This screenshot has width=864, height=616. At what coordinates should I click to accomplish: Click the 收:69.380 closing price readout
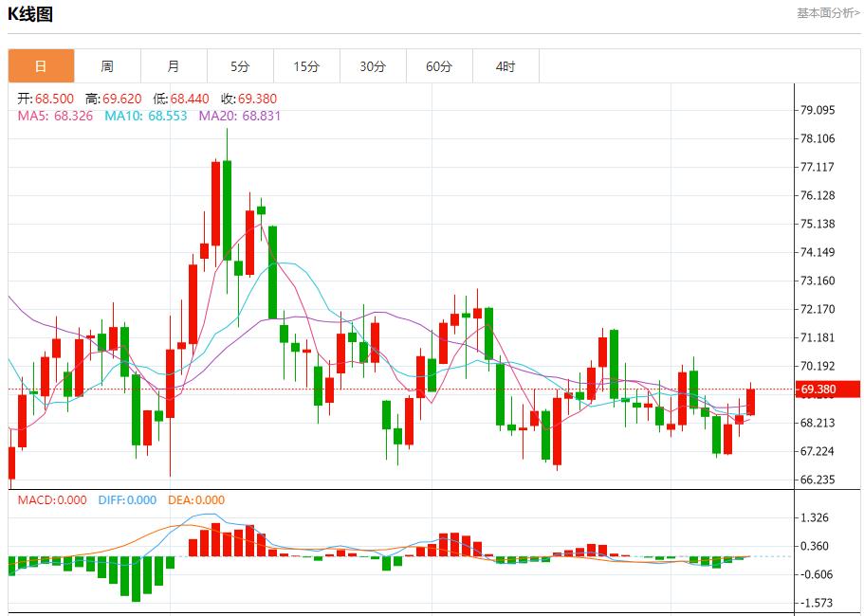[x=248, y=99]
